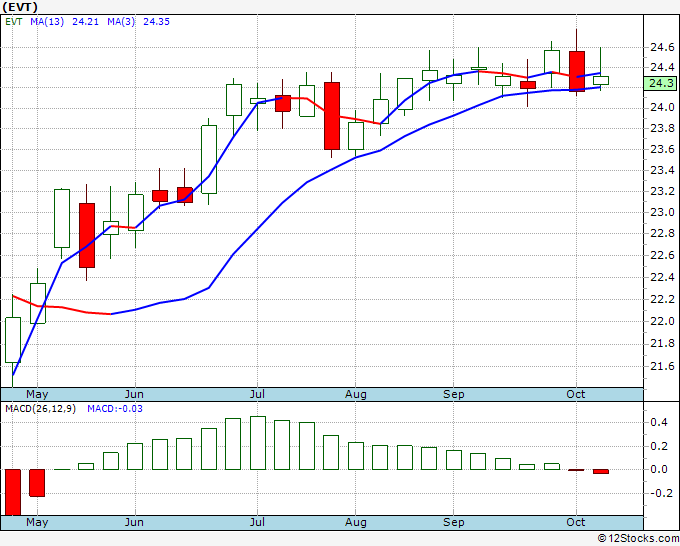This screenshot has height=546, width=680.
Task: Click the 21.8 price axis label
Action: [662, 344]
